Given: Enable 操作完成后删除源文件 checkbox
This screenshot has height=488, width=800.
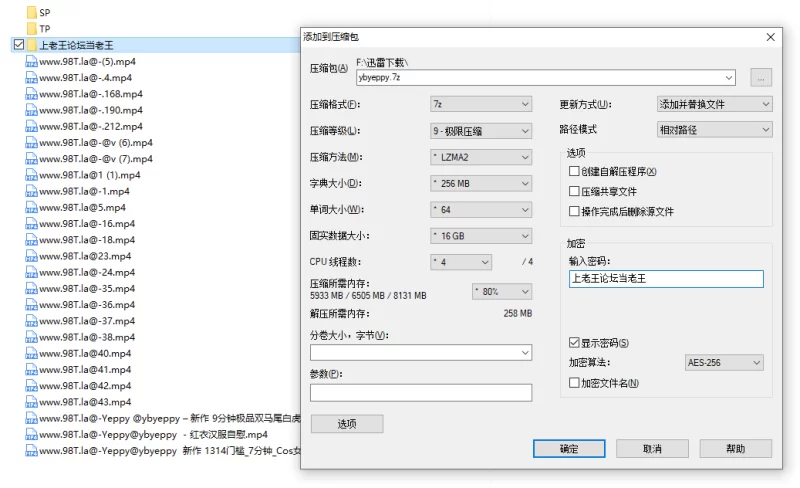Looking at the screenshot, I should coord(574,211).
